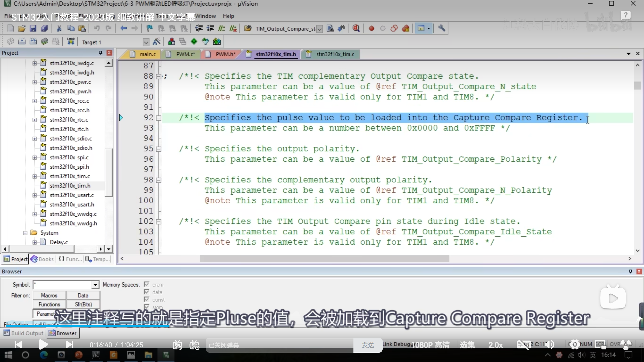
Task: Open the Help menu
Action: [x=228, y=16]
